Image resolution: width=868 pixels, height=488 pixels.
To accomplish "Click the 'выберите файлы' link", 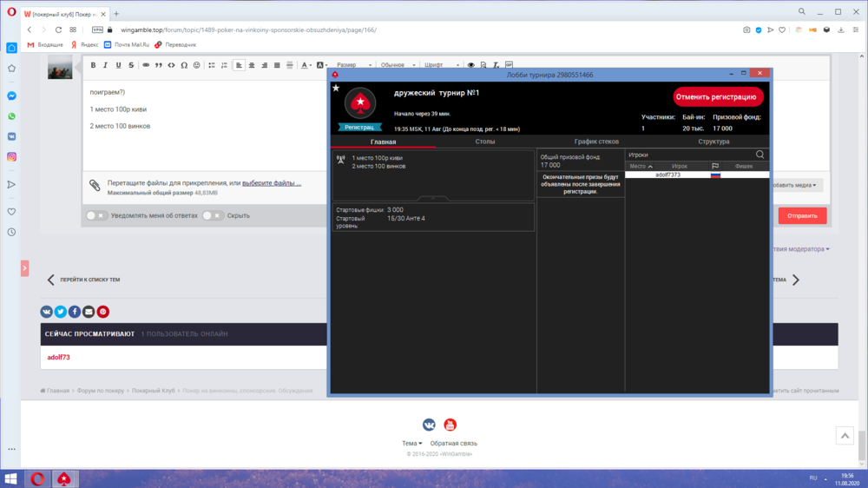I will pos(272,183).
